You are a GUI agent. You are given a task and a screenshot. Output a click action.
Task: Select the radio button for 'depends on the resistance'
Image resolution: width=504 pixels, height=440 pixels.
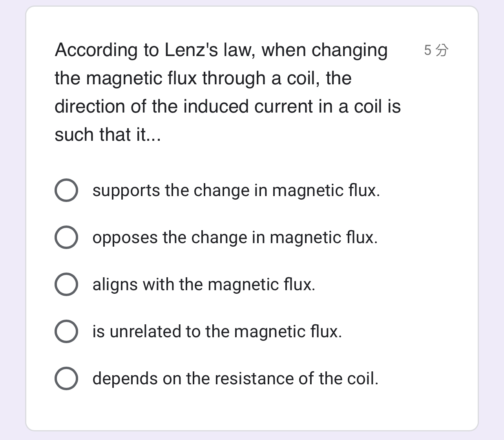click(x=66, y=378)
